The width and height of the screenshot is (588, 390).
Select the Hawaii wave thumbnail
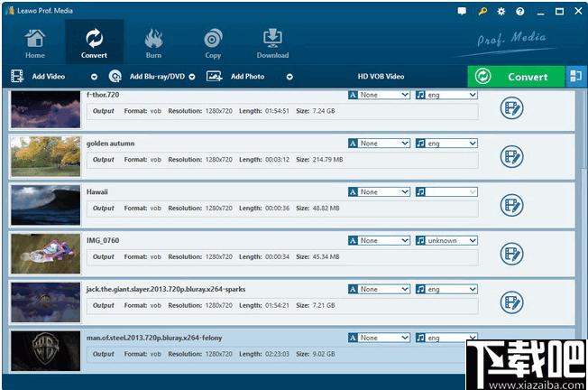[45, 205]
